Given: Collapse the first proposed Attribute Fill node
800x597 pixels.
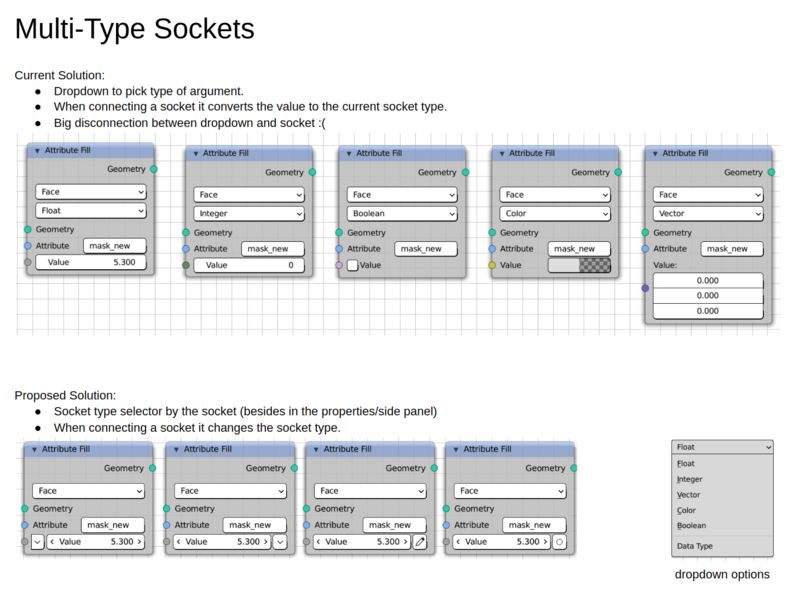Looking at the screenshot, I should click(x=32, y=449).
